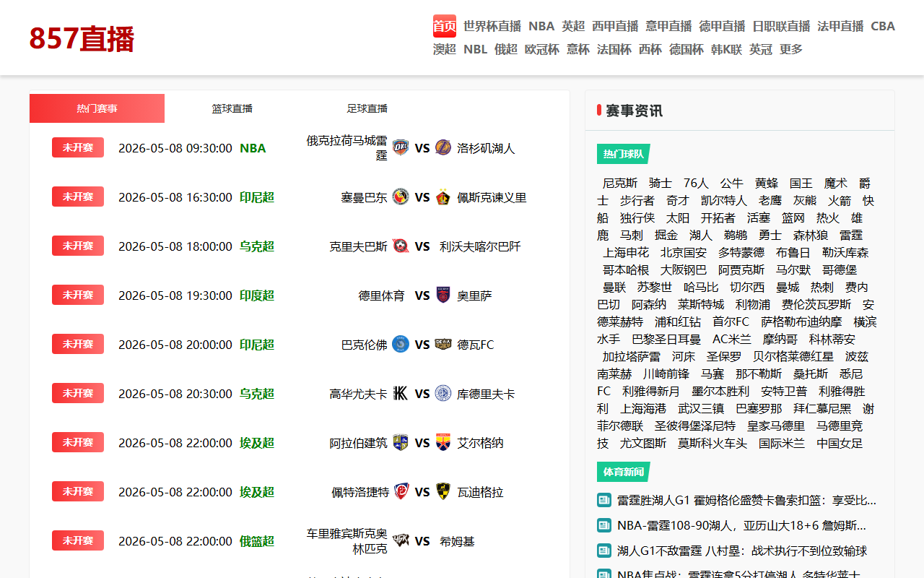
Task: Go to 首页 in the navigation
Action: pyautogui.click(x=445, y=26)
